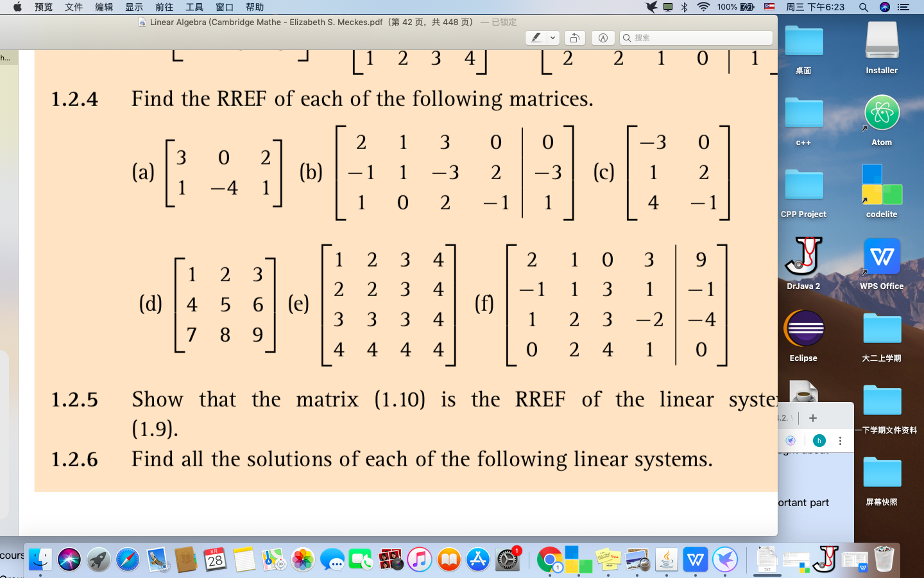
Task: Open Finder from the Dock
Action: (x=40, y=559)
